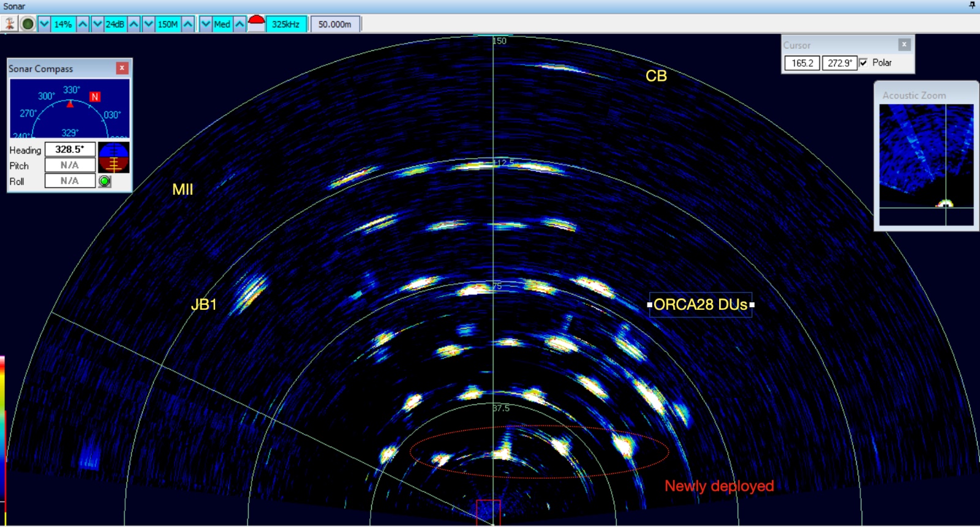Viewport: 980px width, 527px height.
Task: Click the Roll N/A field
Action: (x=70, y=181)
